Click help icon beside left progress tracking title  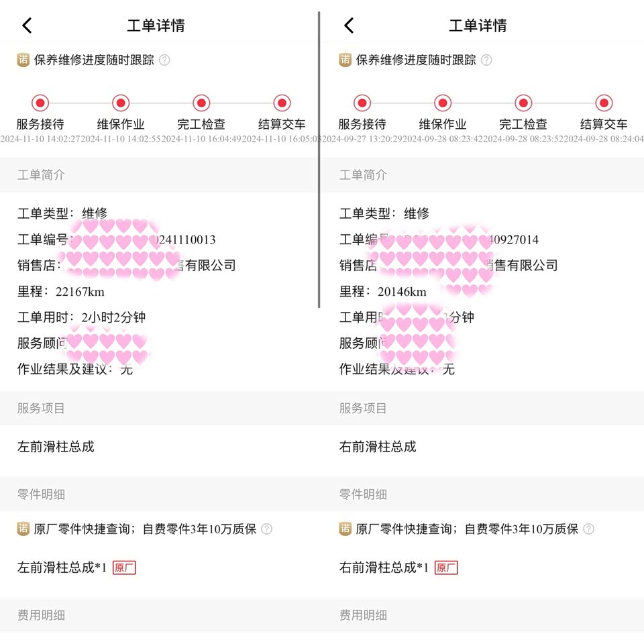point(164,60)
